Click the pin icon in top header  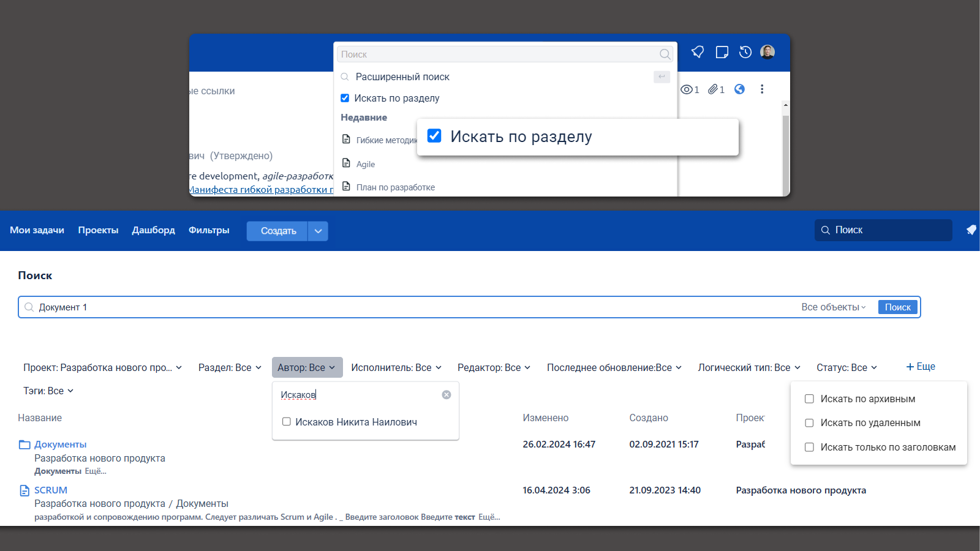coord(698,52)
